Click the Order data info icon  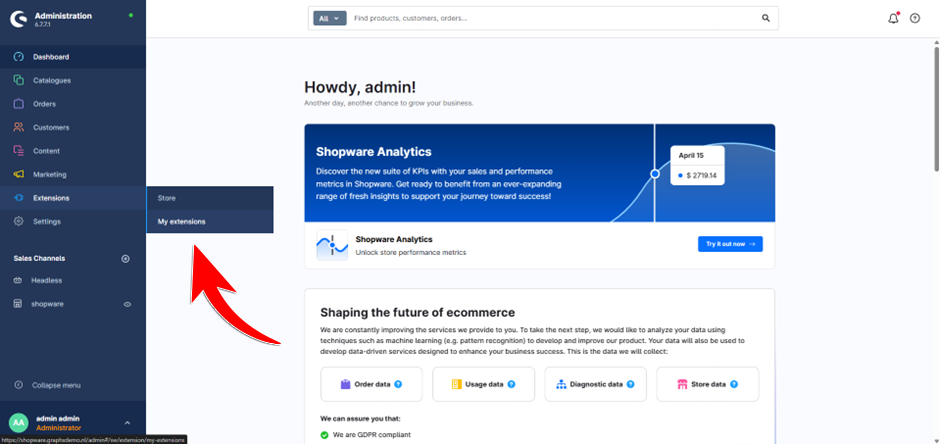398,384
